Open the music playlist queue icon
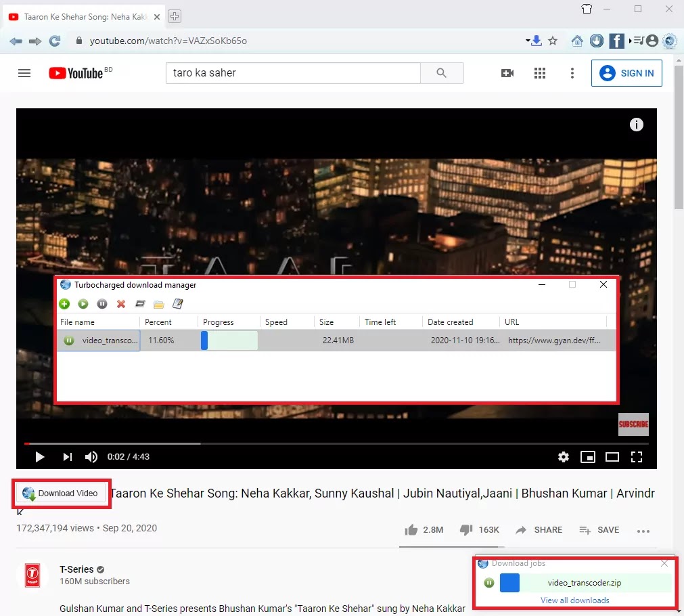This screenshot has width=684, height=616. 638,41
